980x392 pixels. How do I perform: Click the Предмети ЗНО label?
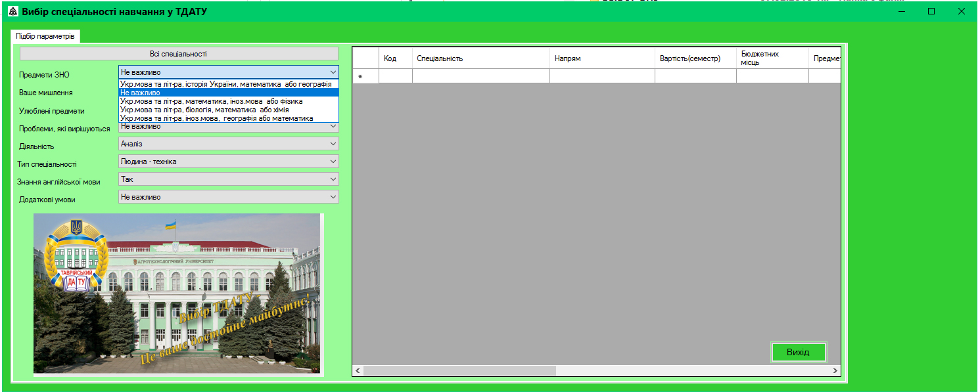coord(44,75)
